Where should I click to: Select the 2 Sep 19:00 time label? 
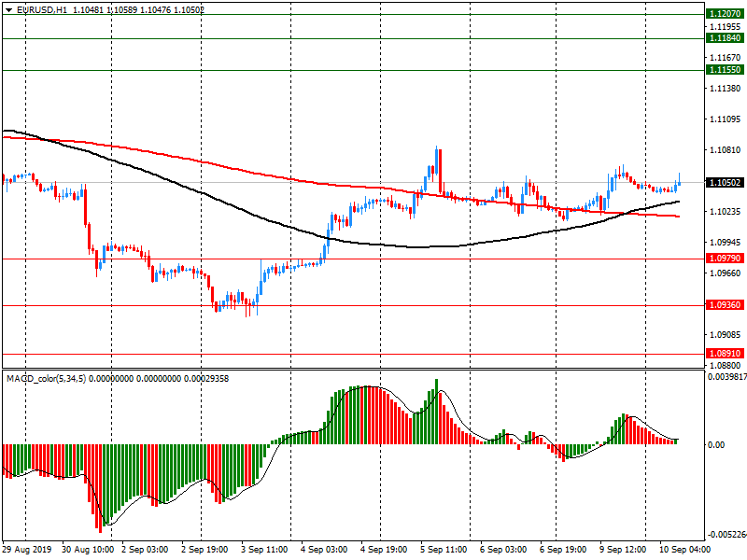tap(204, 550)
